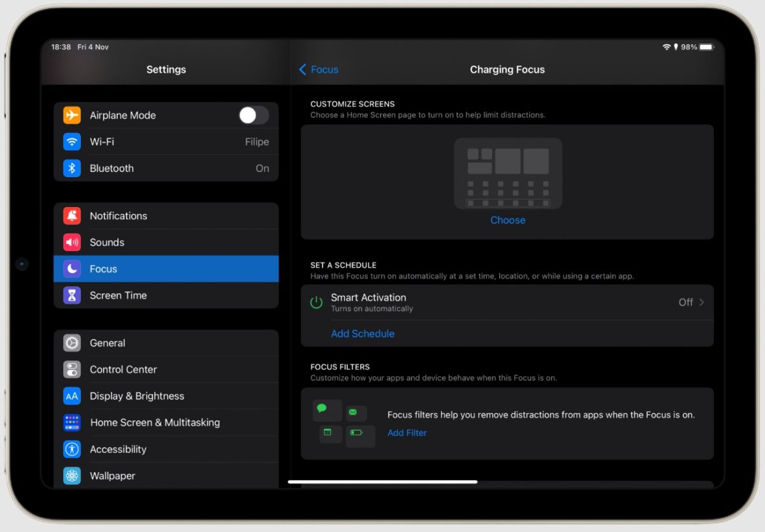Select the Bluetooth icon

coord(72,168)
